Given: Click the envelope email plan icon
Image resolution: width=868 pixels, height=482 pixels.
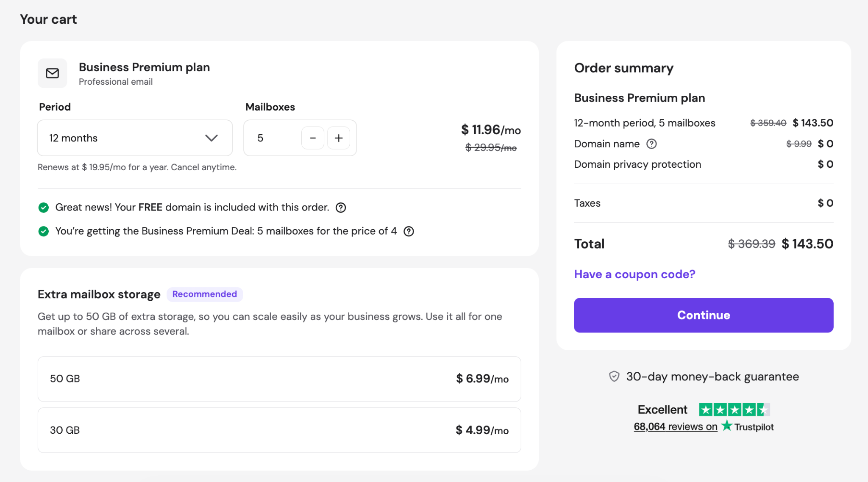Looking at the screenshot, I should coord(52,73).
